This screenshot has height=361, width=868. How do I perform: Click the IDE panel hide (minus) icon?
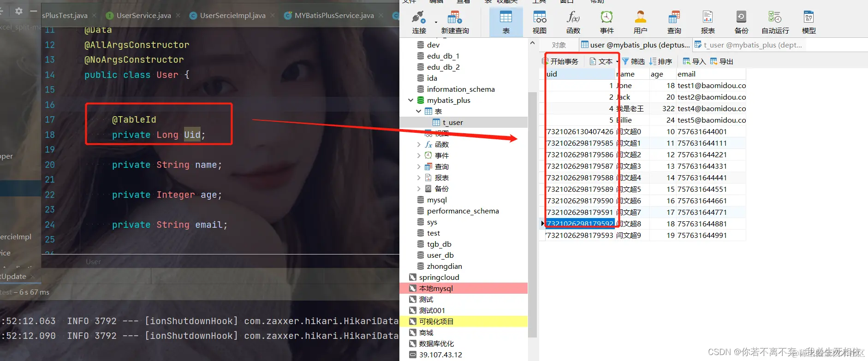pos(34,11)
